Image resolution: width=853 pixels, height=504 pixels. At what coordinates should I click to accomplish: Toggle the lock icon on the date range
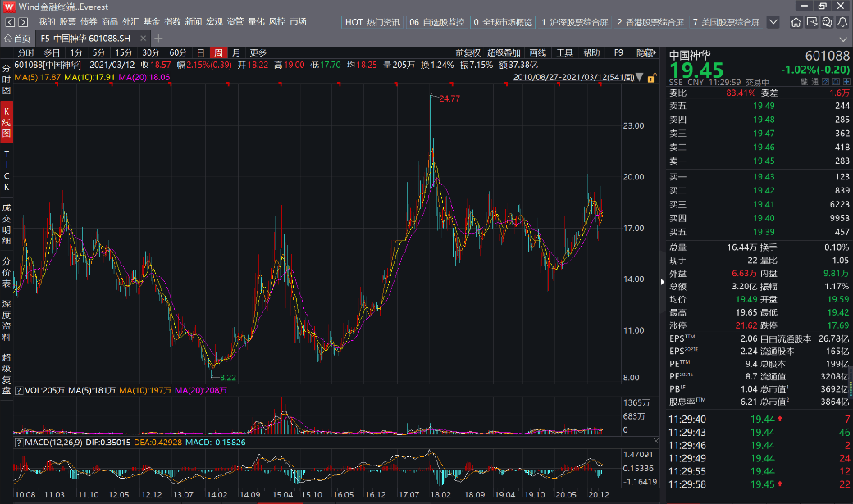(x=651, y=78)
